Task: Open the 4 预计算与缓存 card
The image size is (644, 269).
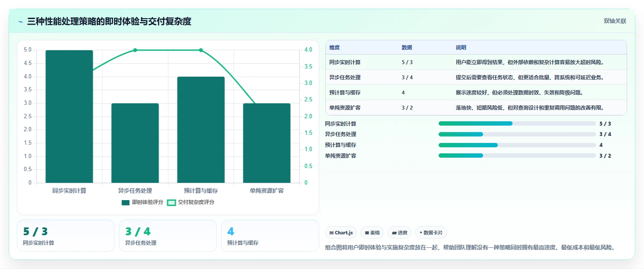Action: [x=270, y=236]
